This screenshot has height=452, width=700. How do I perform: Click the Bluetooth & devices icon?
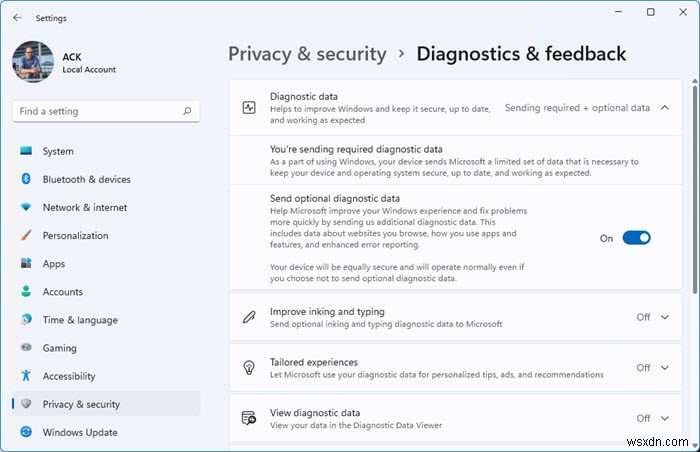tap(26, 179)
